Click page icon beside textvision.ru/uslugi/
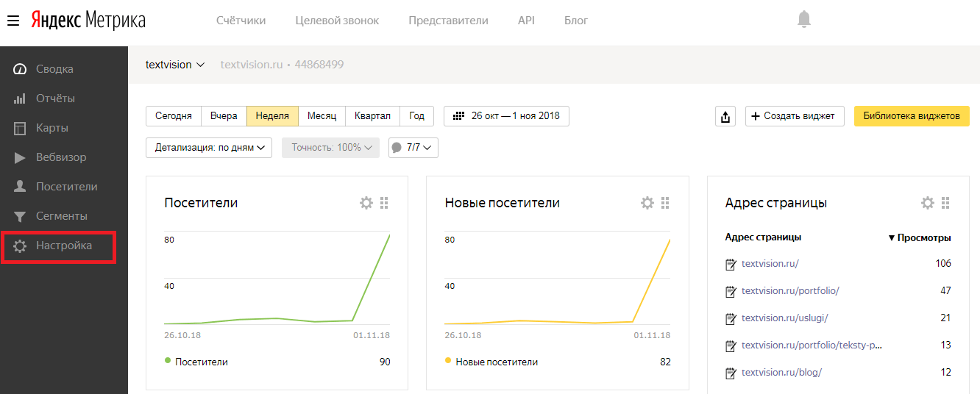Image resolution: width=980 pixels, height=394 pixels. point(731,318)
